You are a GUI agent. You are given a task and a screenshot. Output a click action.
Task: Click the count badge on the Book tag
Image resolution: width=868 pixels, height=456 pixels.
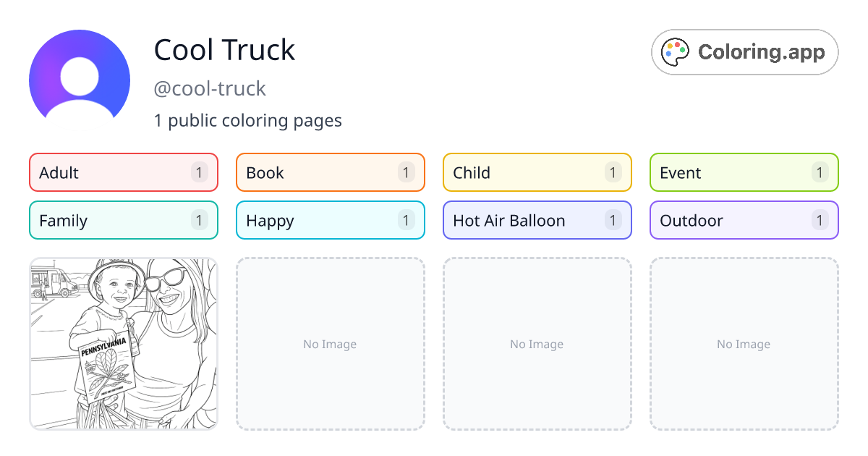[406, 172]
